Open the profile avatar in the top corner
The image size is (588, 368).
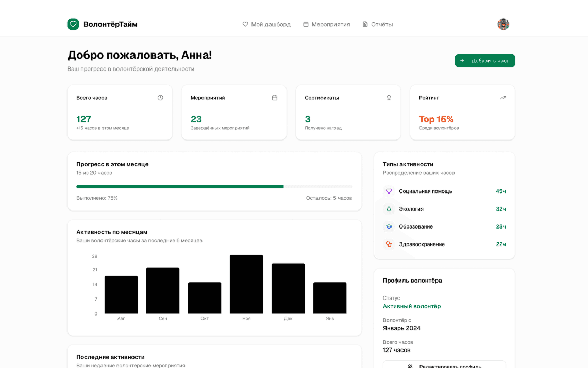coord(503,24)
